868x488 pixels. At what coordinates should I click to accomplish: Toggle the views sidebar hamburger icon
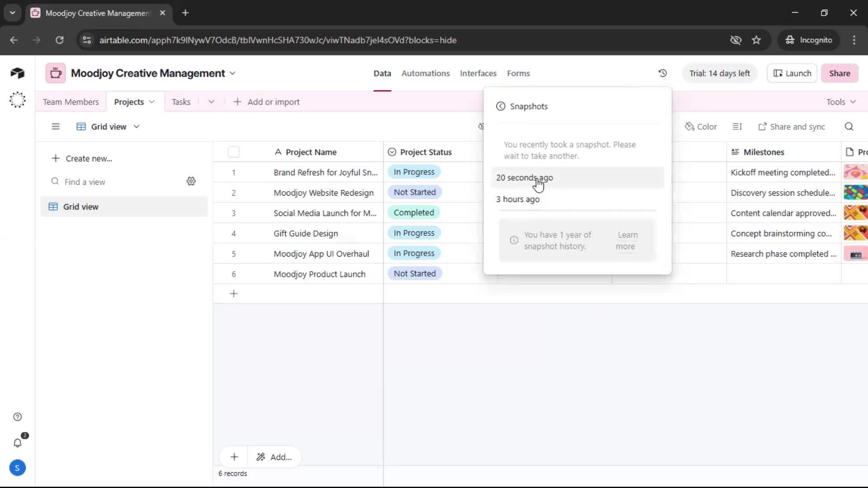click(56, 127)
